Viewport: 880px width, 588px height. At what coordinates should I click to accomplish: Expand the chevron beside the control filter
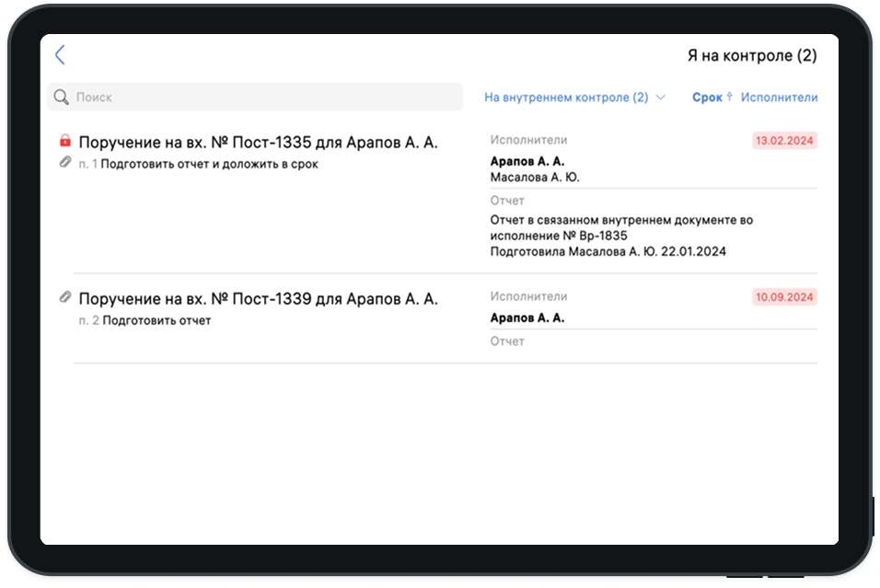(661, 98)
